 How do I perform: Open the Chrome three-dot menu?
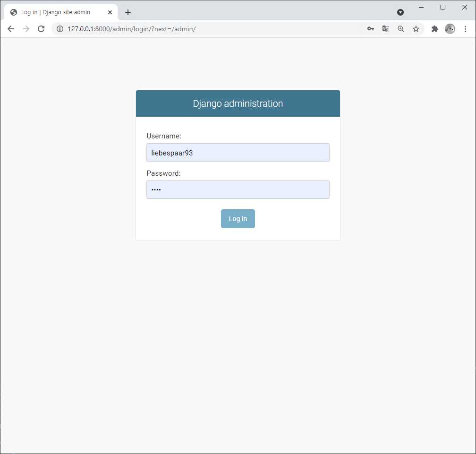465,29
